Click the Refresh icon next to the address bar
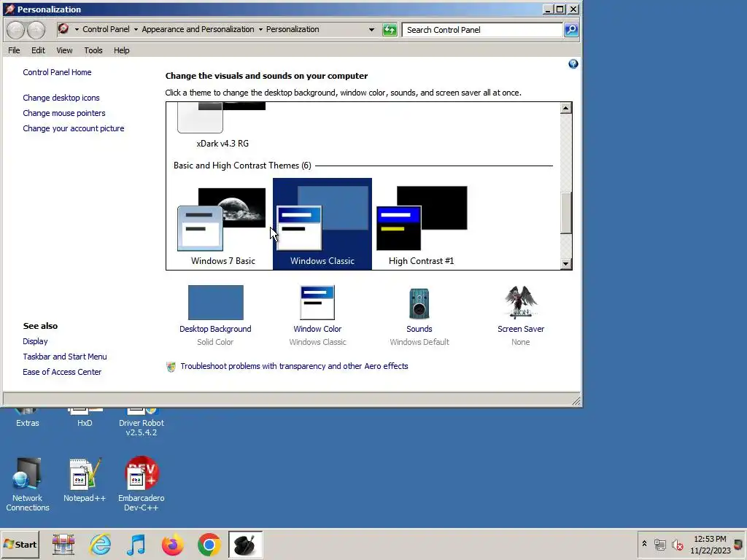747x560 pixels. click(390, 29)
